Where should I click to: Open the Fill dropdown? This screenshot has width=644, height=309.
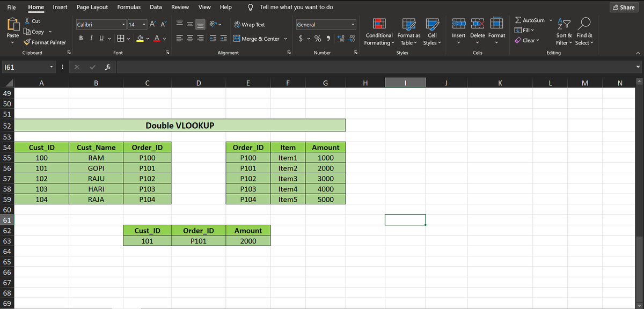point(524,30)
